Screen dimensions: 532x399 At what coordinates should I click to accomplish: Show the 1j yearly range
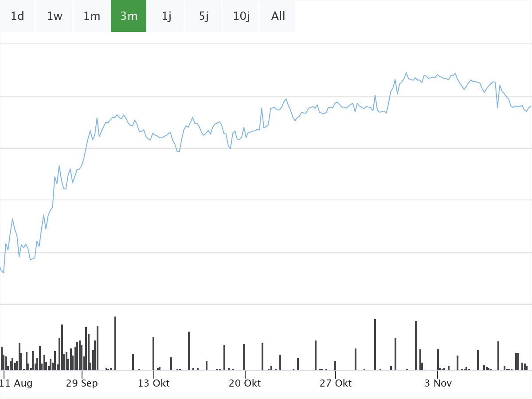[166, 16]
